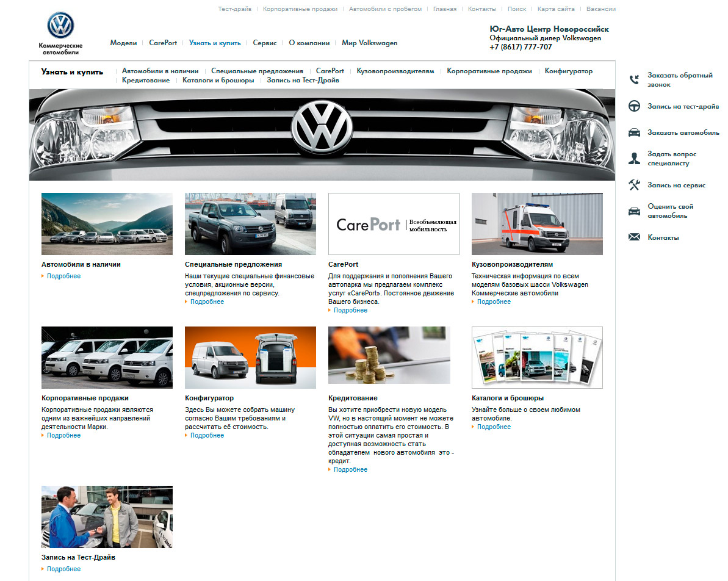This screenshot has height=581, width=728.
Task: Open sidebar Запись на тест-драйв link
Action: 683,106
